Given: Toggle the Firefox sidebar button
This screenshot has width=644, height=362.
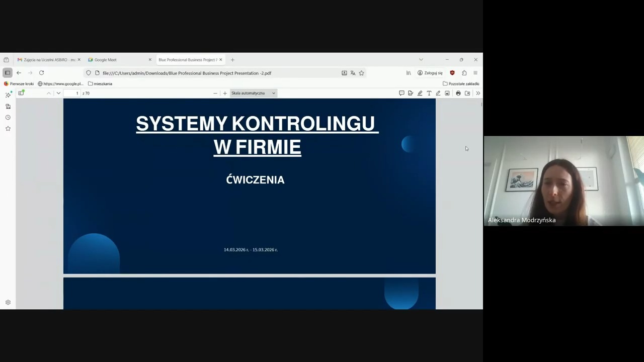Looking at the screenshot, I should [x=8, y=73].
